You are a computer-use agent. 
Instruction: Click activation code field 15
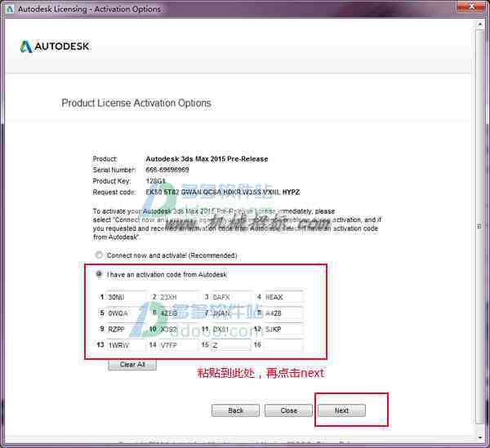[231, 345]
